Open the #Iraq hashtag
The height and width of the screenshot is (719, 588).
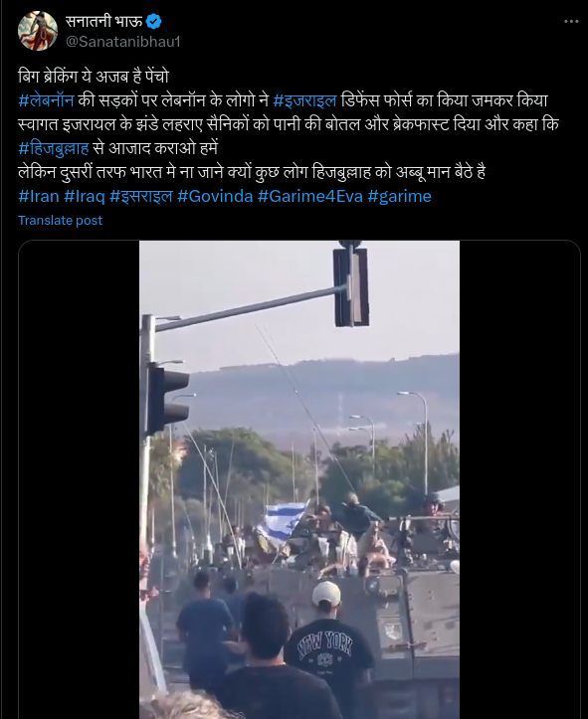click(85, 196)
